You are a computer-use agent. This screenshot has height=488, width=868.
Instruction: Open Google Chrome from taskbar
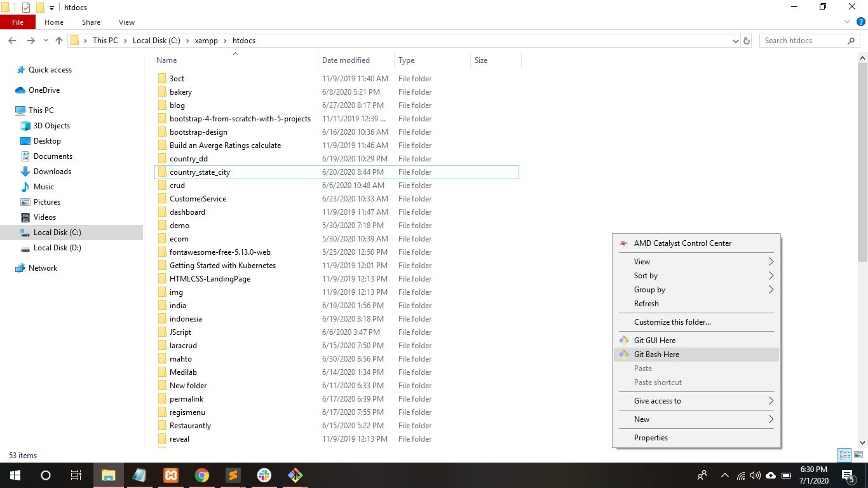point(202,475)
